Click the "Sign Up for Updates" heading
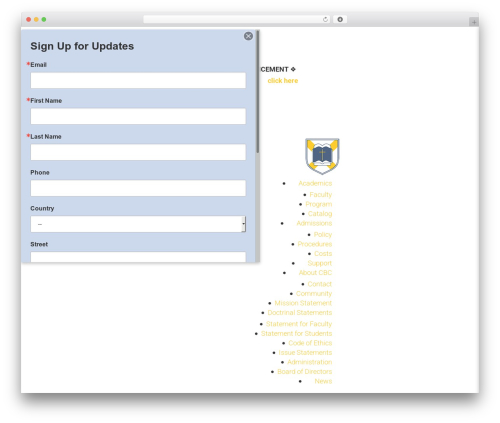500x423 pixels. point(82,46)
